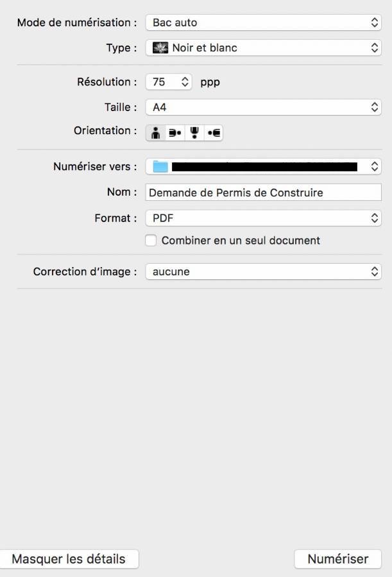This screenshot has width=392, height=577.
Task: Open the Type dropdown showing Noir et blanc
Action: (263, 47)
